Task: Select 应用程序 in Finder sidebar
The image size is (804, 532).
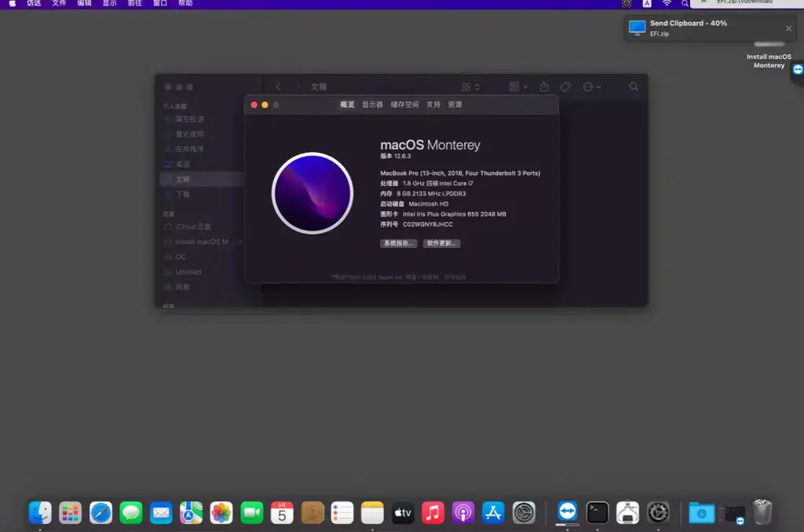Action: tap(201, 149)
